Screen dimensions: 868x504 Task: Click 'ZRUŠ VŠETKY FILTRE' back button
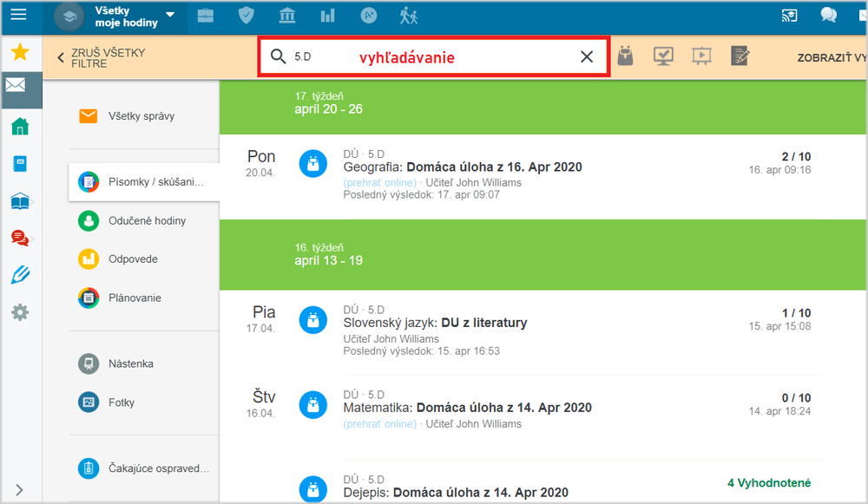(102, 57)
